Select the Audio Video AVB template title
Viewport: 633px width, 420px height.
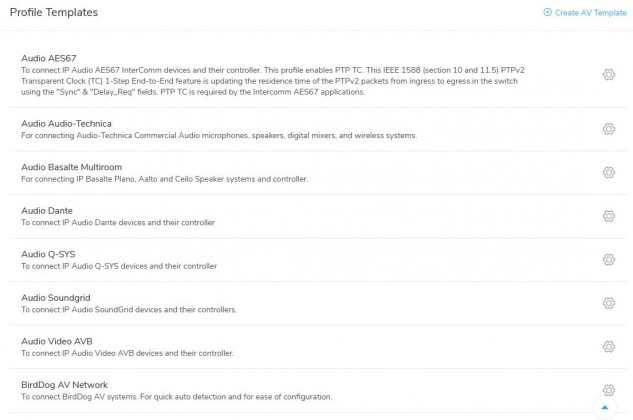pyautogui.click(x=57, y=342)
